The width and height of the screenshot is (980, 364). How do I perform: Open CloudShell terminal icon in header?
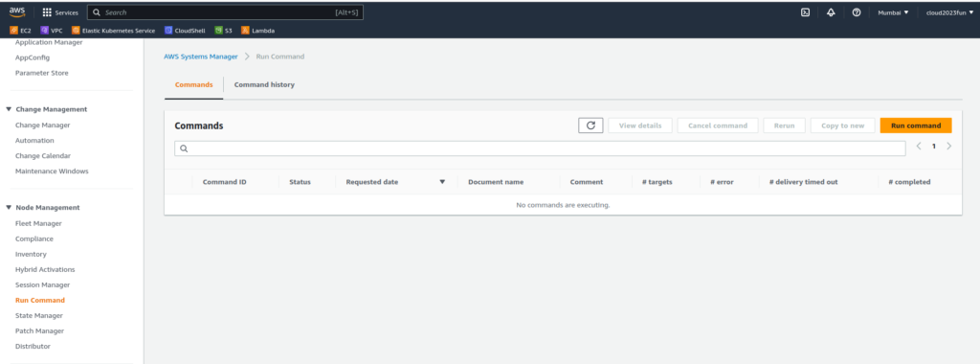806,12
